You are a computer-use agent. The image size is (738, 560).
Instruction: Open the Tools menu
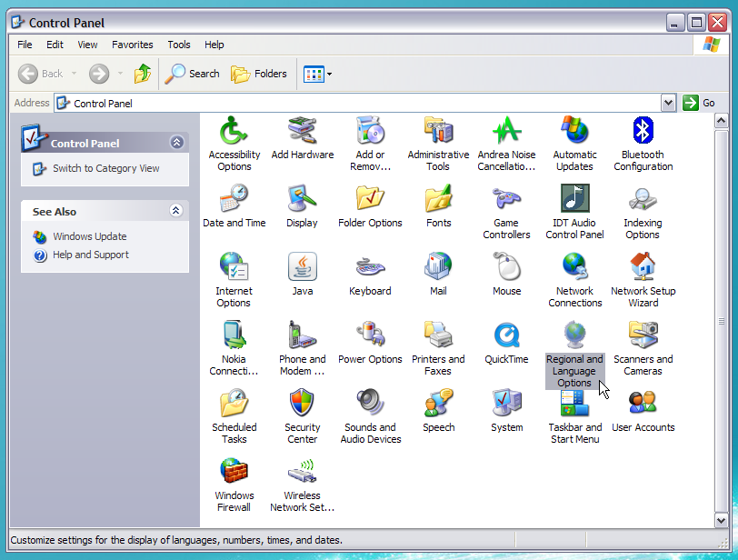(179, 45)
